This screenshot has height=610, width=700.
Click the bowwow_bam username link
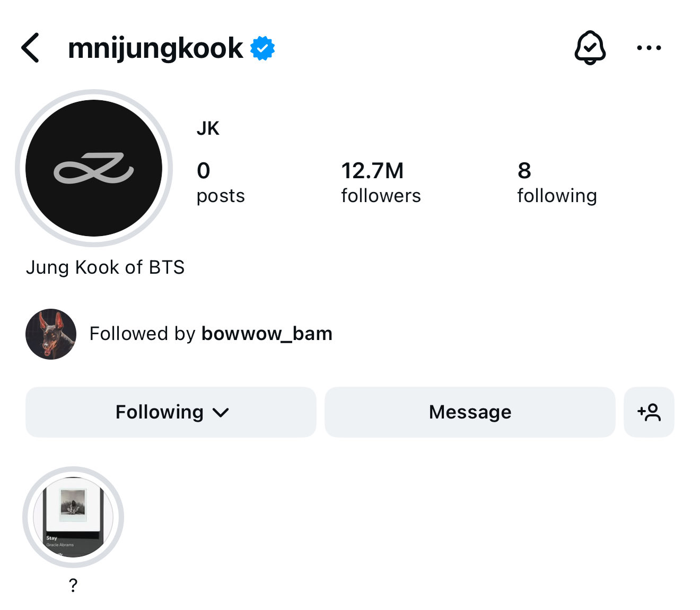point(267,334)
